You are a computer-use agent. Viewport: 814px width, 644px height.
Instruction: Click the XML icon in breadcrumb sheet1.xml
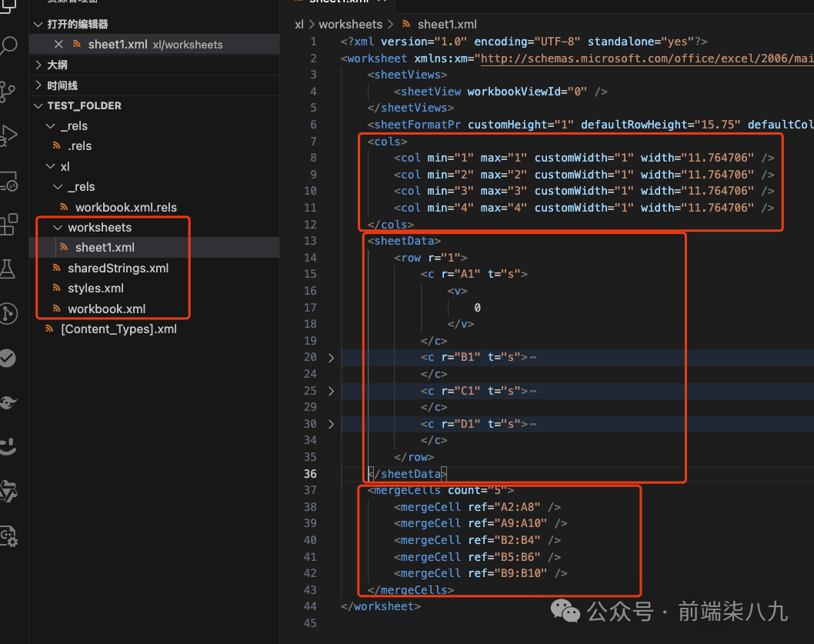click(406, 25)
